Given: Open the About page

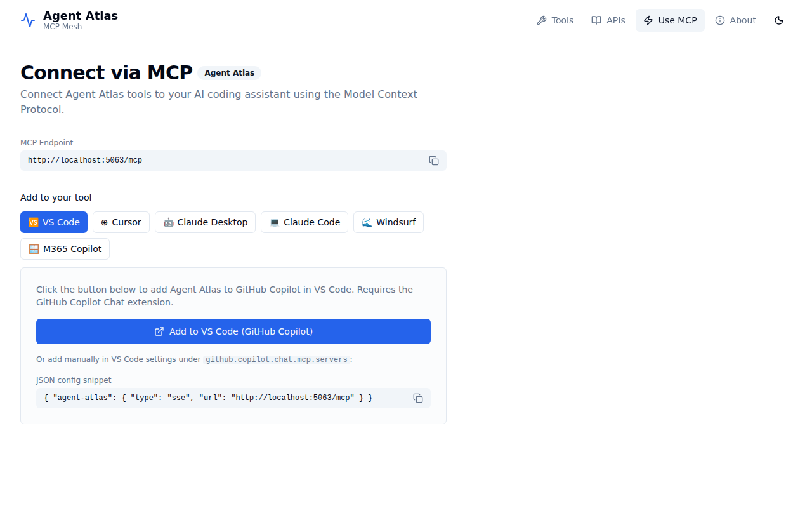Looking at the screenshot, I should (735, 20).
